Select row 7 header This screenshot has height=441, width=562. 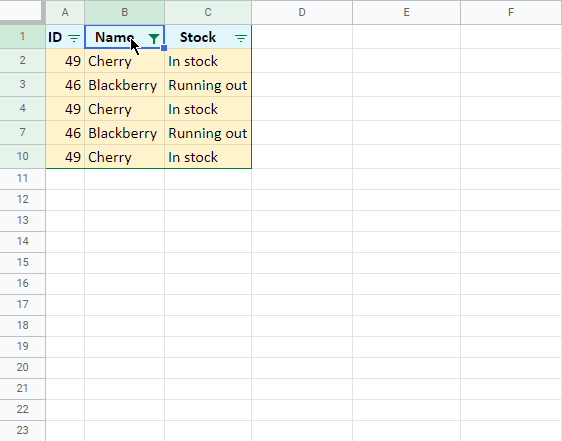tap(22, 133)
